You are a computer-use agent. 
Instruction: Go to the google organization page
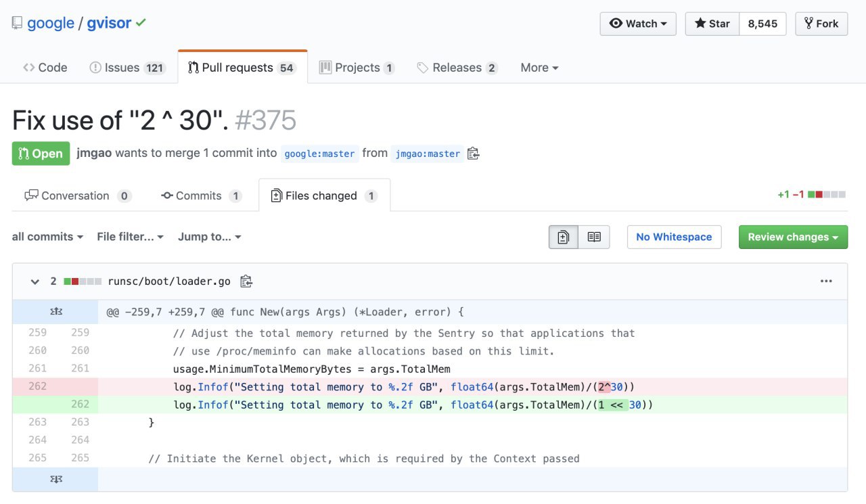pyautogui.click(x=51, y=23)
